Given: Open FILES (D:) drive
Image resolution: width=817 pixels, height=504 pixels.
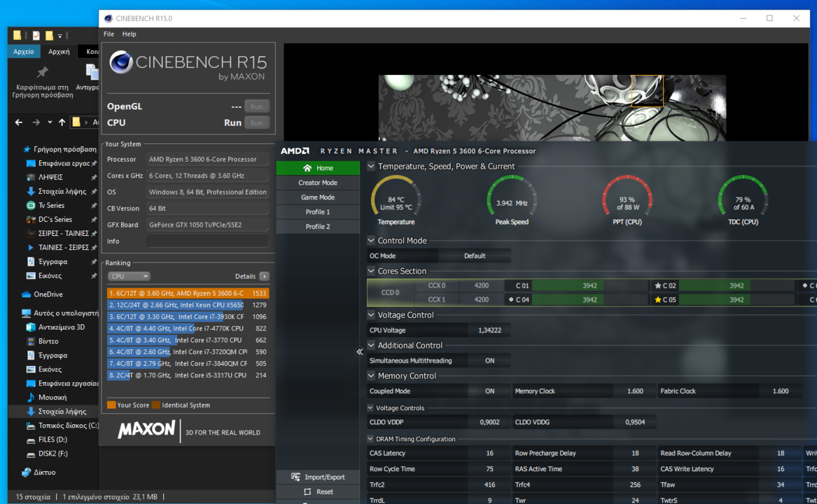Looking at the screenshot, I should click(x=53, y=440).
